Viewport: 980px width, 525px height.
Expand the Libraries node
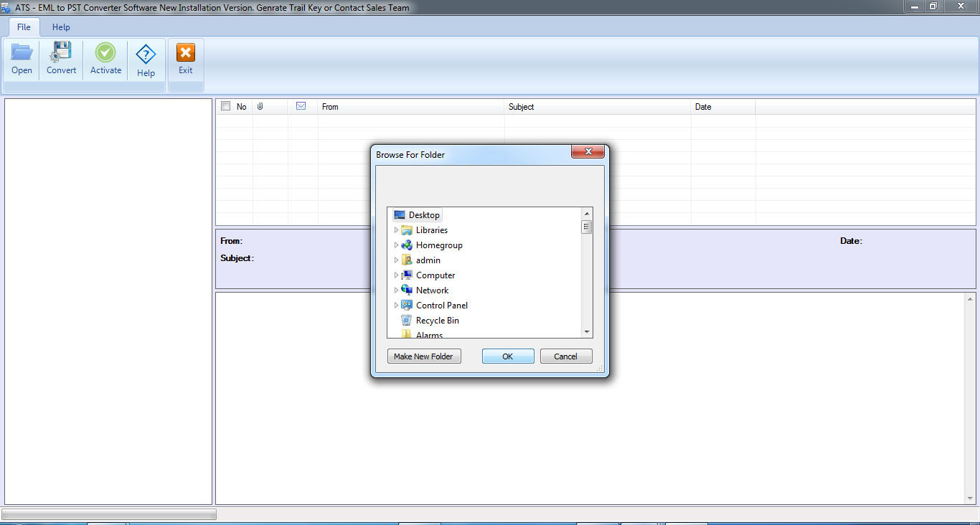[396, 230]
